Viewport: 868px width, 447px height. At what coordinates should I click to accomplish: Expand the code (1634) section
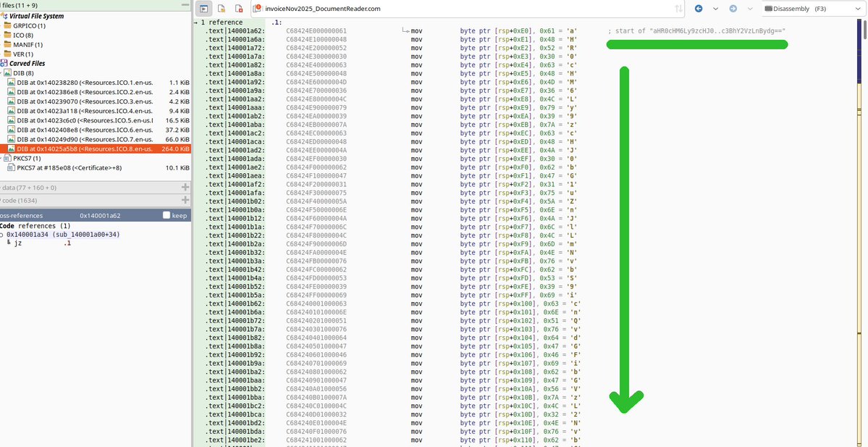[x=185, y=200]
